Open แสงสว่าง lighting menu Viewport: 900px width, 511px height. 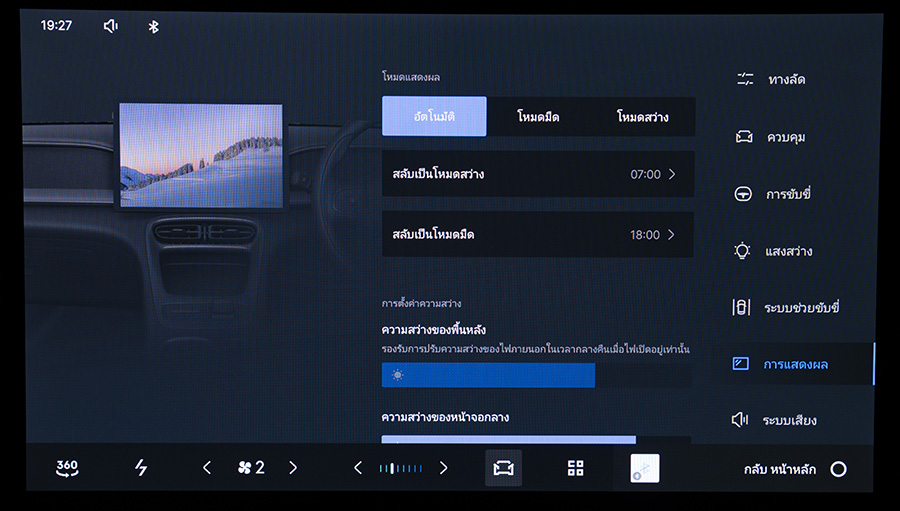coord(788,251)
